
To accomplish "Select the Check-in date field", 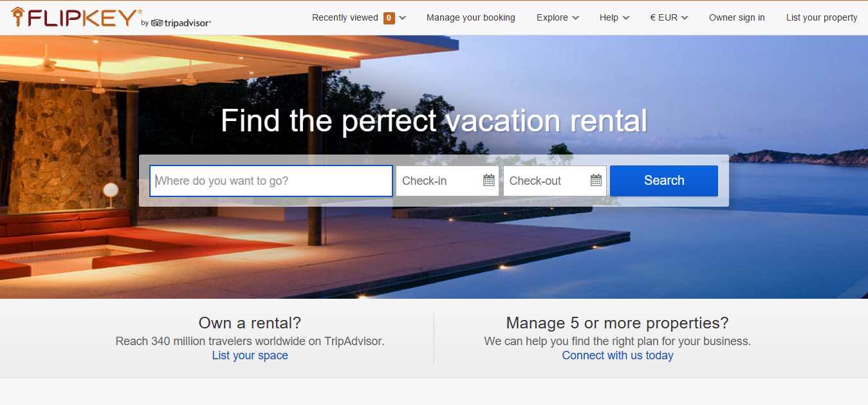I will [447, 181].
